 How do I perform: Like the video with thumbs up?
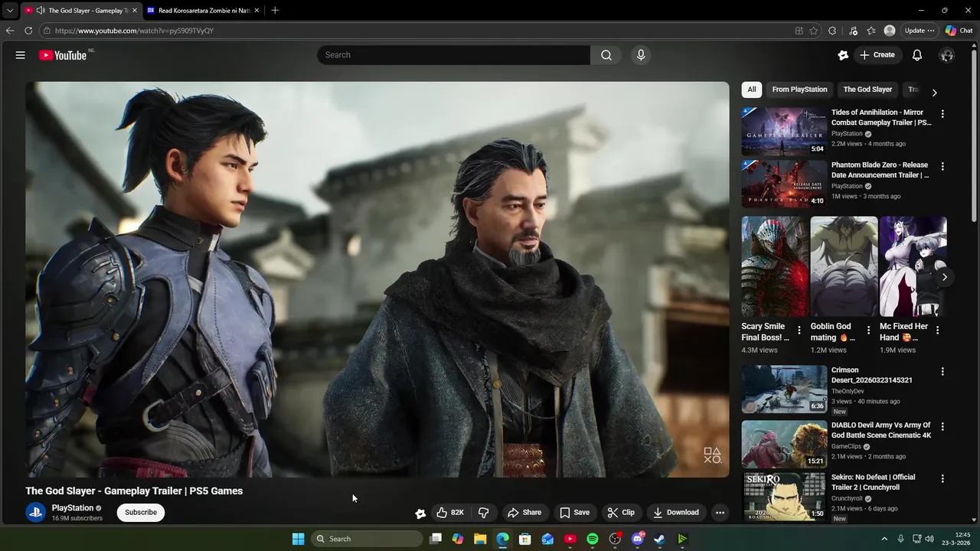click(450, 513)
